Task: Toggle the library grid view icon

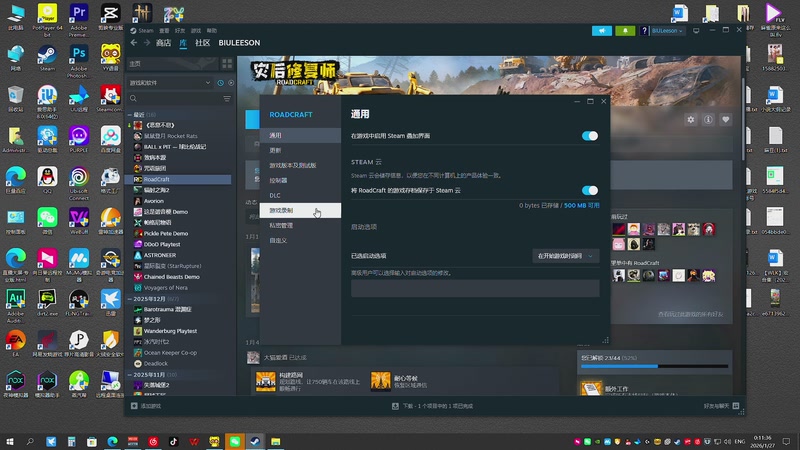Action: pos(227,64)
